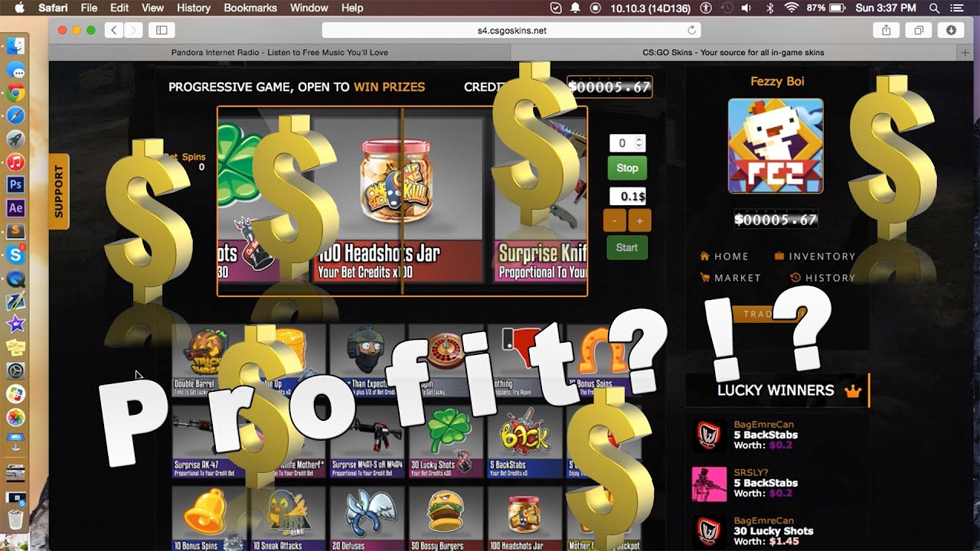Click the green Stop button
Image resolution: width=980 pixels, height=551 pixels.
pos(627,168)
